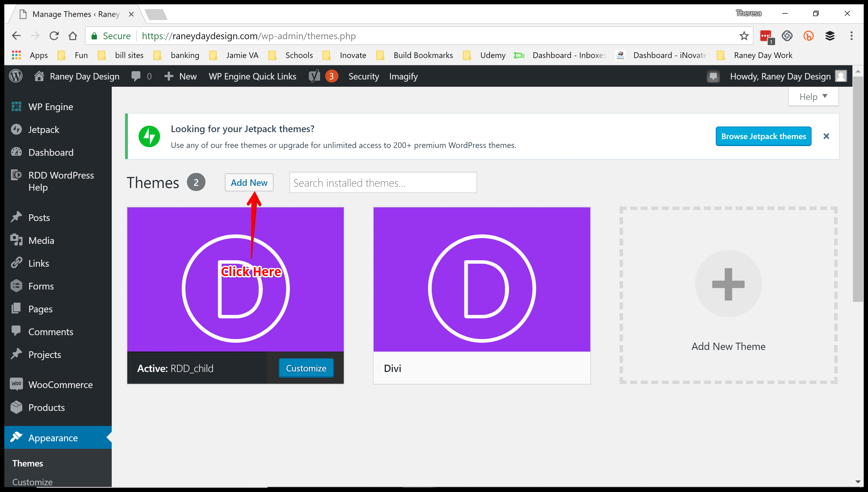Open Media in sidebar

click(x=58, y=240)
